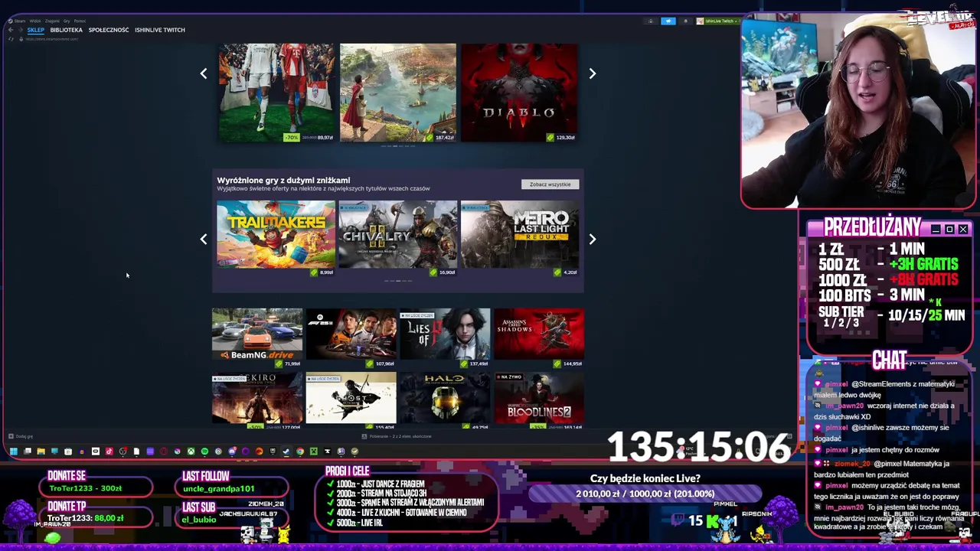
Task: Open Steam downloads icon in top bar
Action: click(x=651, y=21)
